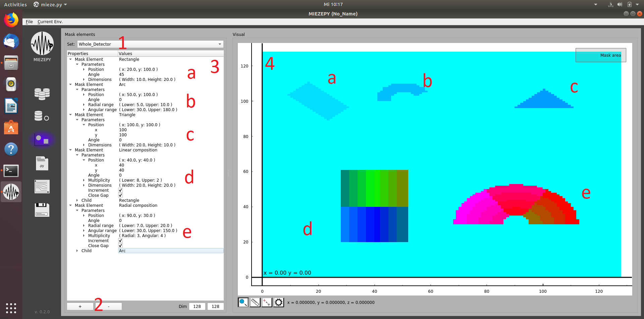Open Terminal from the dock
The height and width of the screenshot is (319, 644).
(11, 171)
